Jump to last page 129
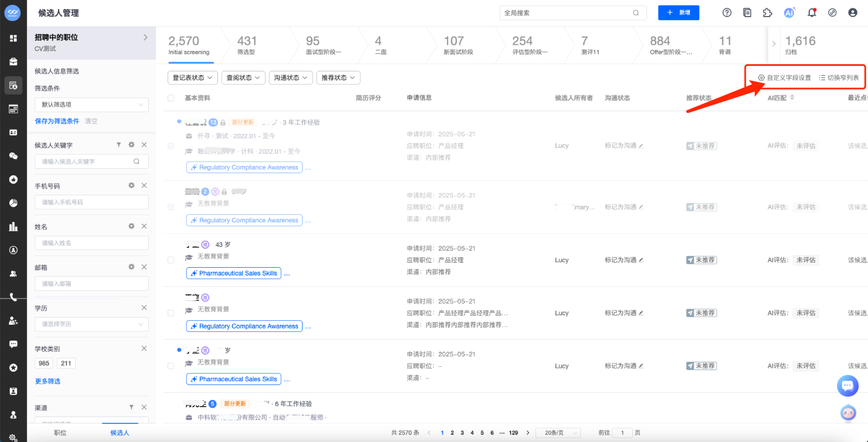 tap(513, 433)
